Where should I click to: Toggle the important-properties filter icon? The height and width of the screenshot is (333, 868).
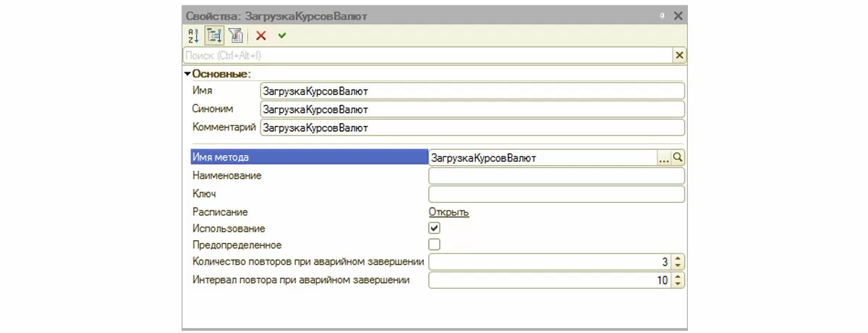coord(235,35)
